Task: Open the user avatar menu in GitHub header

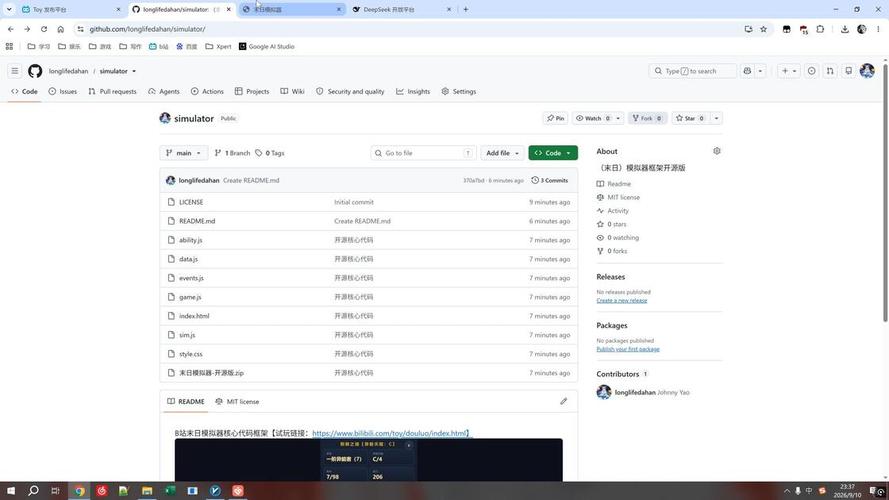Action: [867, 71]
